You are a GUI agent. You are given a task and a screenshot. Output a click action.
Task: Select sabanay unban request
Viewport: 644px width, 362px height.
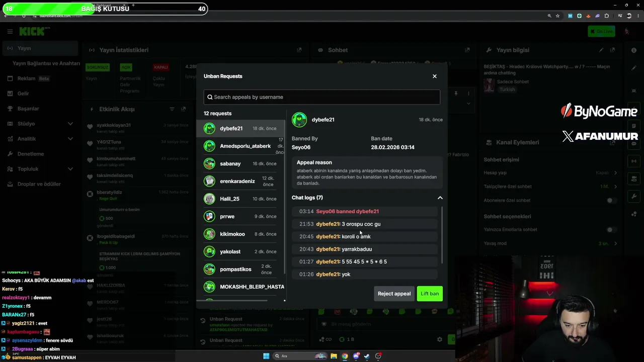pyautogui.click(x=240, y=163)
